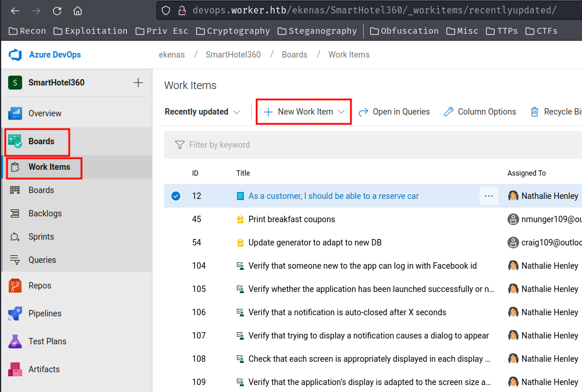
Task: Open the CTFs bookmarks folder
Action: (x=541, y=31)
